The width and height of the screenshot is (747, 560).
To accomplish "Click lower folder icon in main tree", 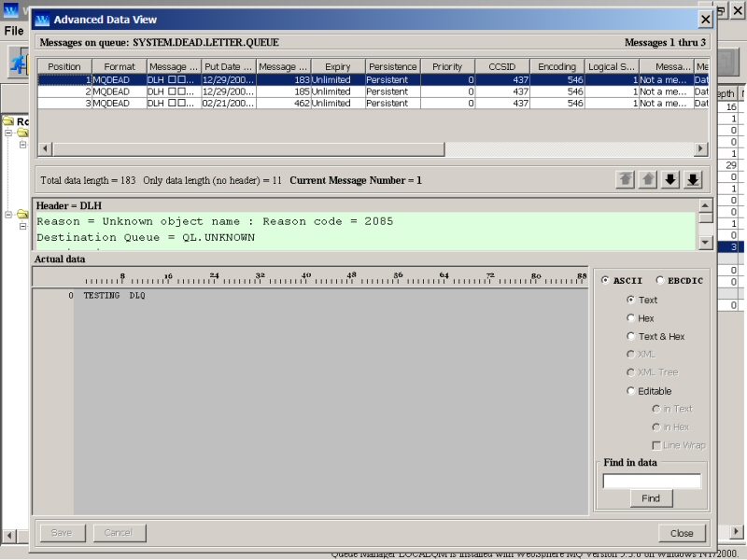I will [x=22, y=215].
